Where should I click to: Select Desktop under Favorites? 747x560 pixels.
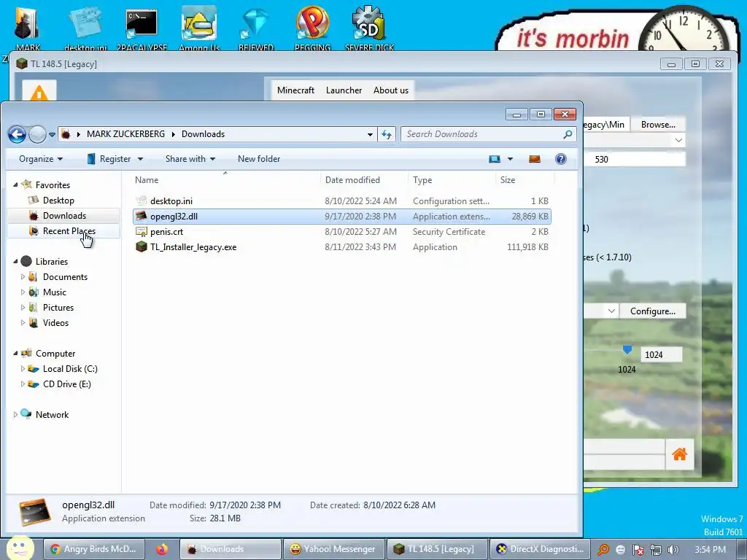(x=58, y=201)
